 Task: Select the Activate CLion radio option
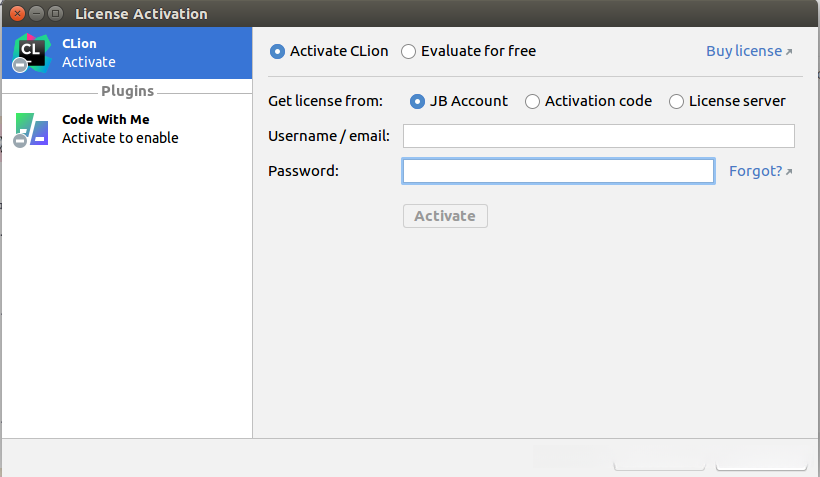click(x=278, y=51)
